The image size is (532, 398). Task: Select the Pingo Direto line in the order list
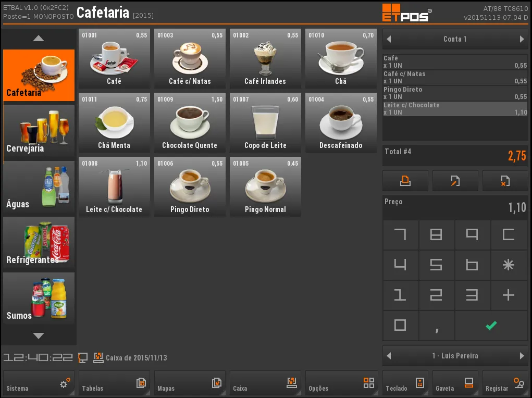(x=455, y=93)
